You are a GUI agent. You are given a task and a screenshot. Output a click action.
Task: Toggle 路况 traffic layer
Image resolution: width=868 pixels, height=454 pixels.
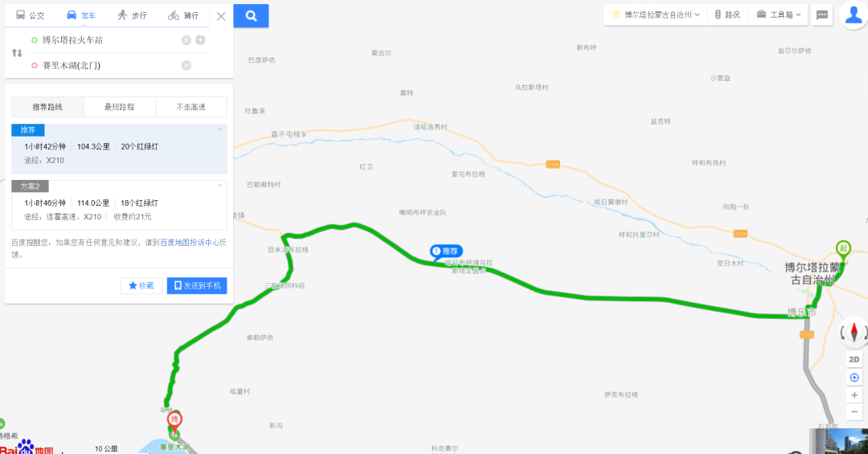tap(727, 15)
